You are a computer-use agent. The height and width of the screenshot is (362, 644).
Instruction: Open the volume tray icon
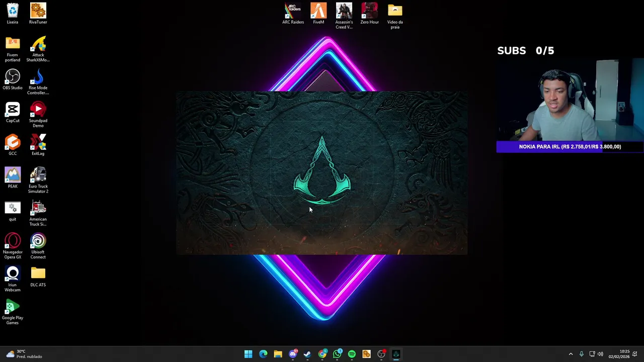600,354
